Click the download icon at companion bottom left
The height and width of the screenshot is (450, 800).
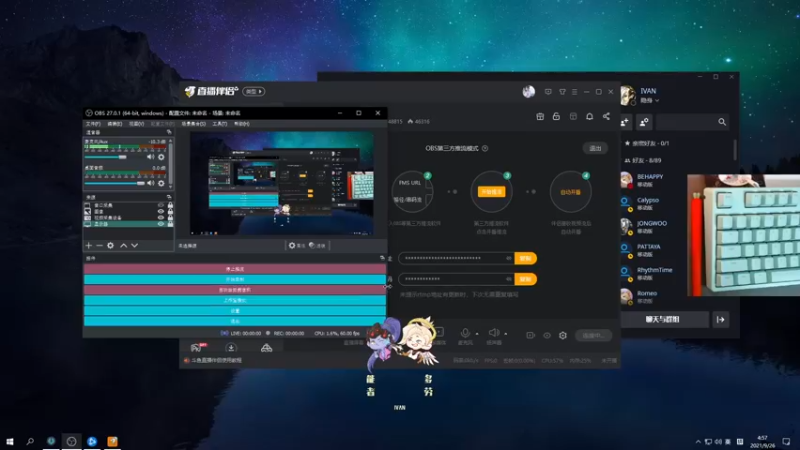231,348
